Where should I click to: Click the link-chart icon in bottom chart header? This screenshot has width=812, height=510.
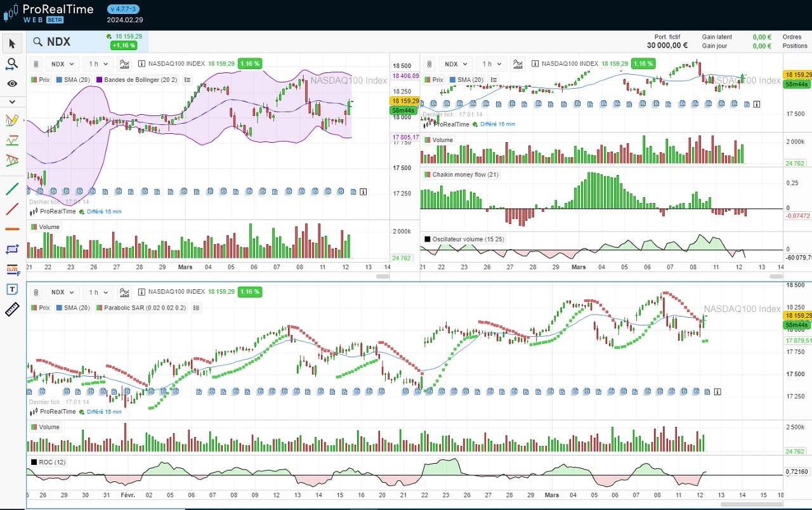36,292
